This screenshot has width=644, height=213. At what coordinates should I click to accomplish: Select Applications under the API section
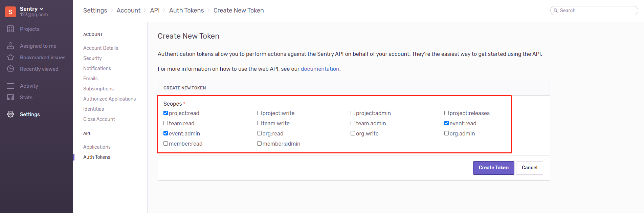(97, 147)
